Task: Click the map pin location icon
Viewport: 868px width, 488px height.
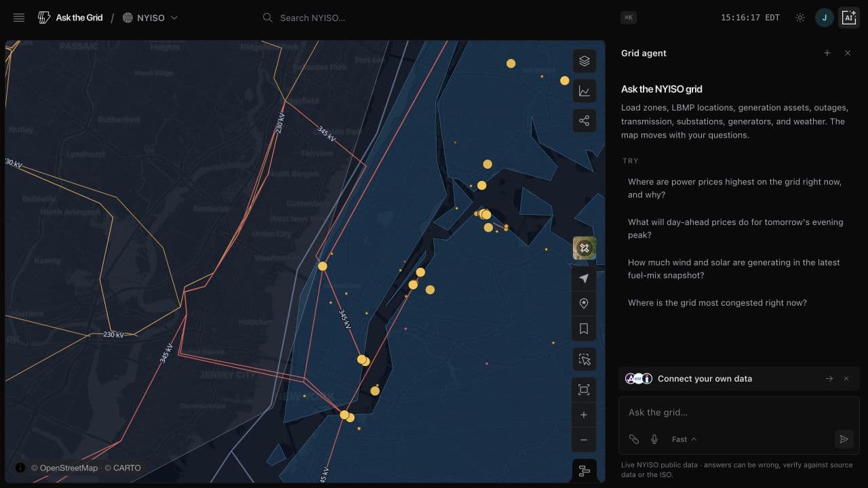Action: [584, 304]
